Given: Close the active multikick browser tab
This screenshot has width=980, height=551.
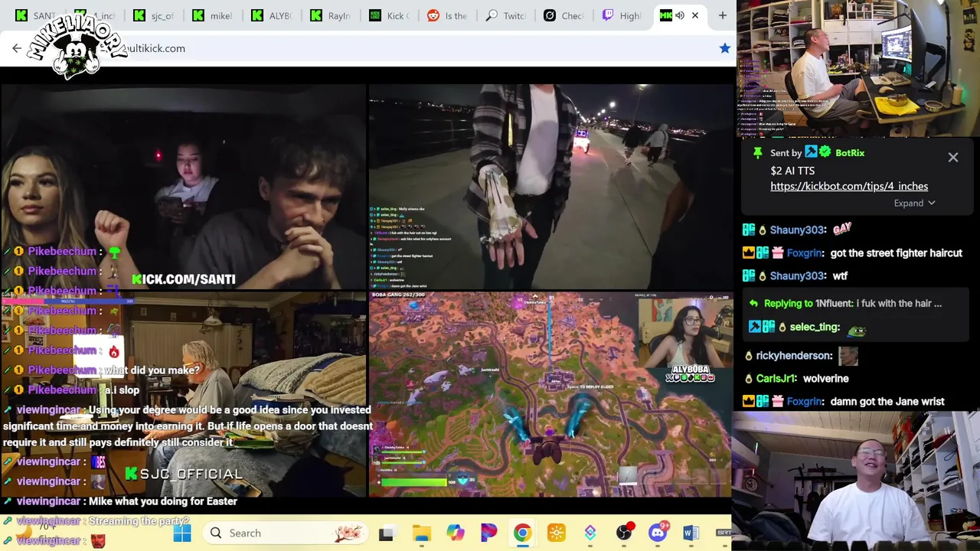Looking at the screenshot, I should tap(695, 15).
